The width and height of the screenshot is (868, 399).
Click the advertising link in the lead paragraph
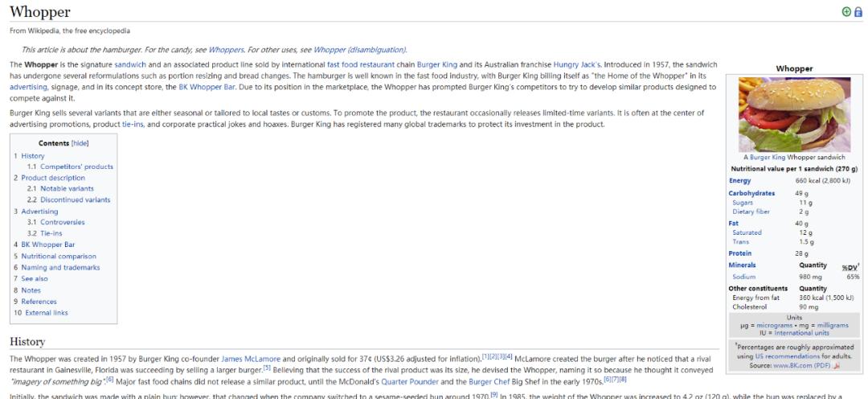pos(29,88)
